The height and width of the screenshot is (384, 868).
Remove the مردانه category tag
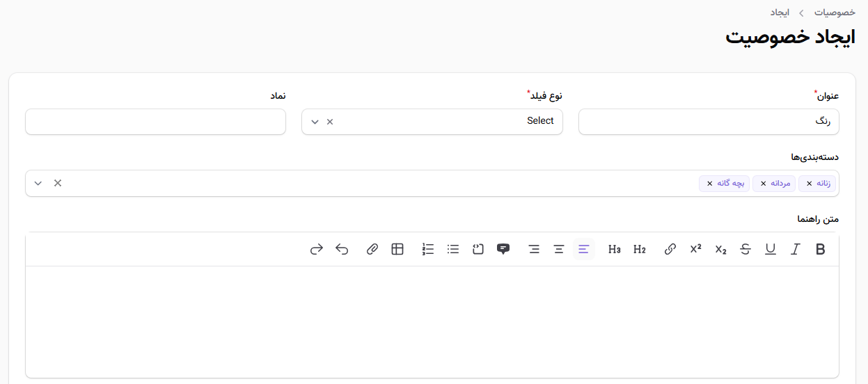763,184
